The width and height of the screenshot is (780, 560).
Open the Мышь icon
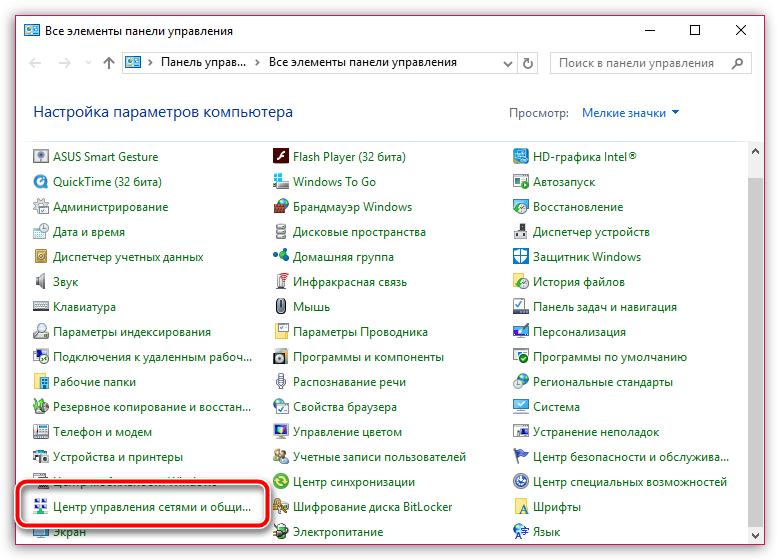pyautogui.click(x=281, y=307)
